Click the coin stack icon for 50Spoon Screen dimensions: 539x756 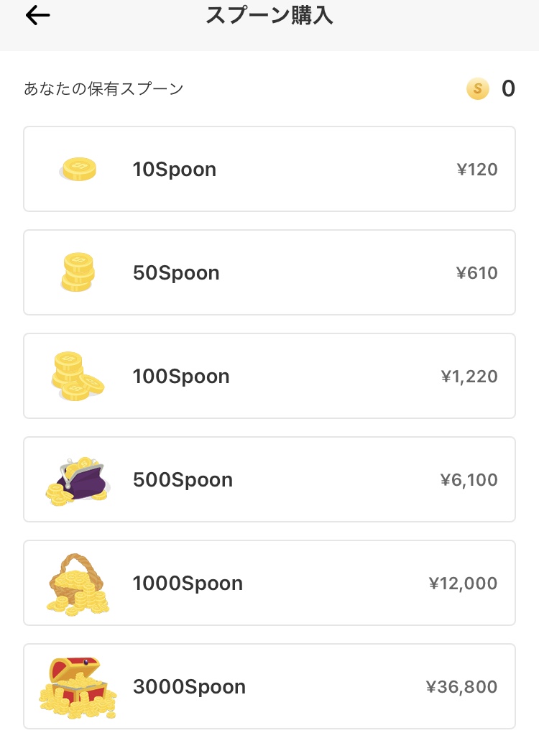(78, 272)
